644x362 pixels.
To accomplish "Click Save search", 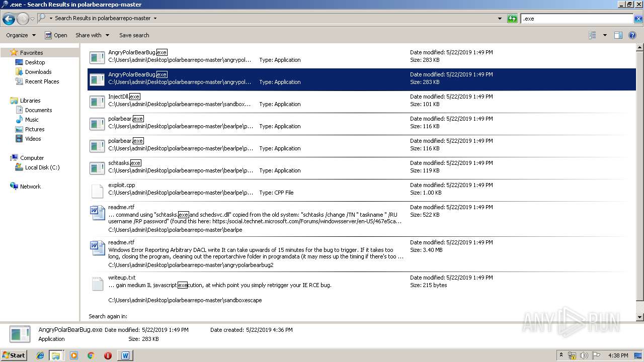I will (134, 35).
